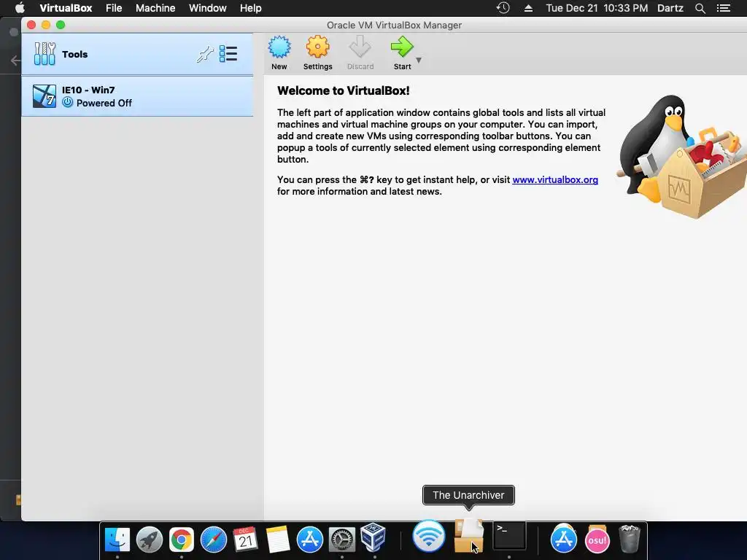Click the Dartz user name in menu bar

coord(670,8)
